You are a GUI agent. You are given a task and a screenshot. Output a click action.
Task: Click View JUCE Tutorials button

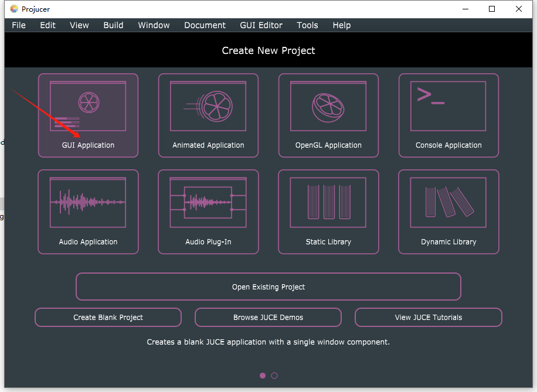pos(429,318)
